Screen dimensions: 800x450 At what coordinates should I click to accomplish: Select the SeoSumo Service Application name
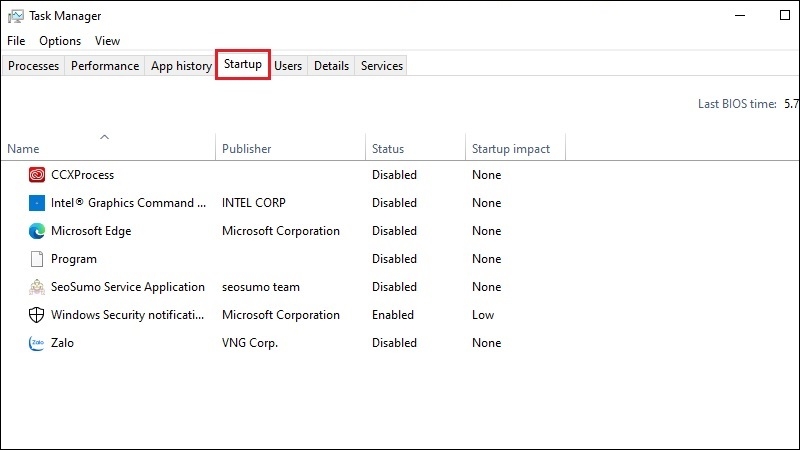(128, 287)
